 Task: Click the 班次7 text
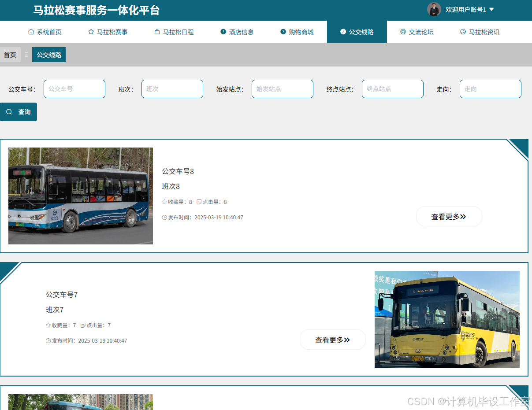55,310
